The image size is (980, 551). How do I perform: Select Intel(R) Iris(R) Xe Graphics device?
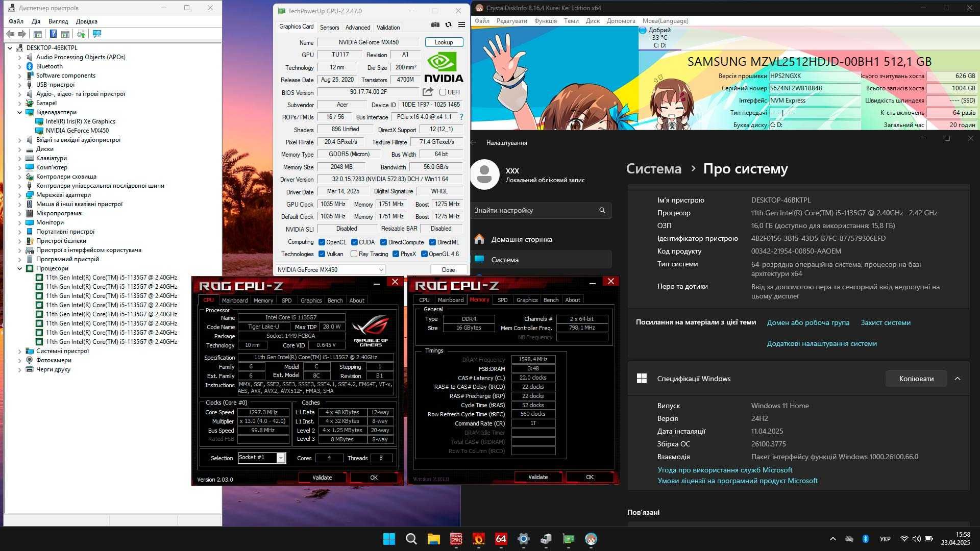80,121
